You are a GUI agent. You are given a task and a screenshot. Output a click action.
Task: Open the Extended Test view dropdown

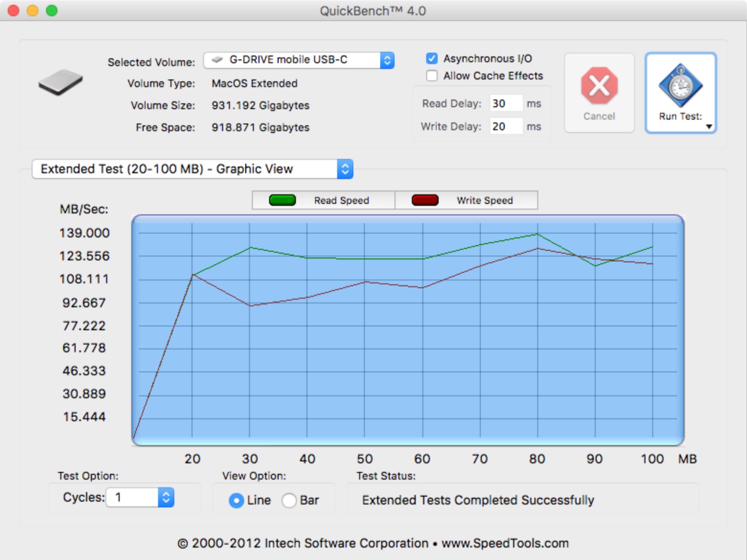pos(345,169)
